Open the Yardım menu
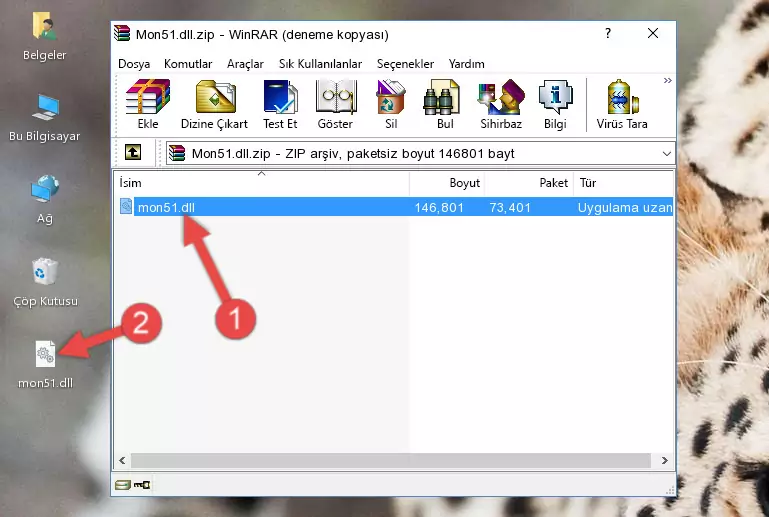 [466, 64]
